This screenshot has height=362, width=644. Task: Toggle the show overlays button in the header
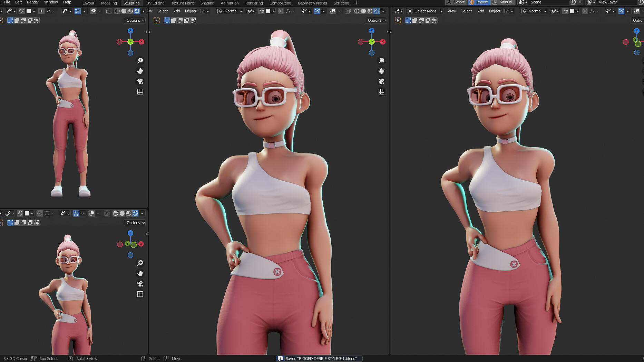point(333,11)
